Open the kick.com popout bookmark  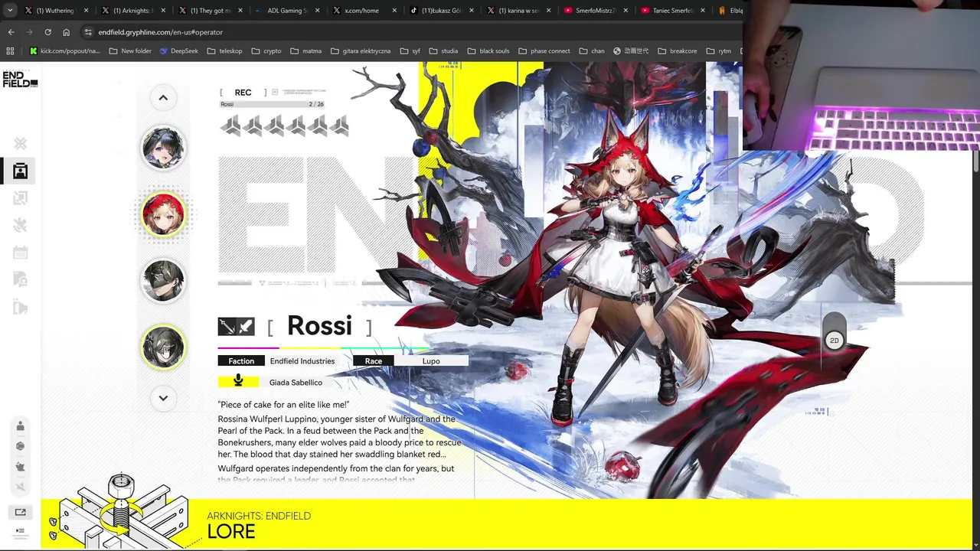pyautogui.click(x=65, y=51)
